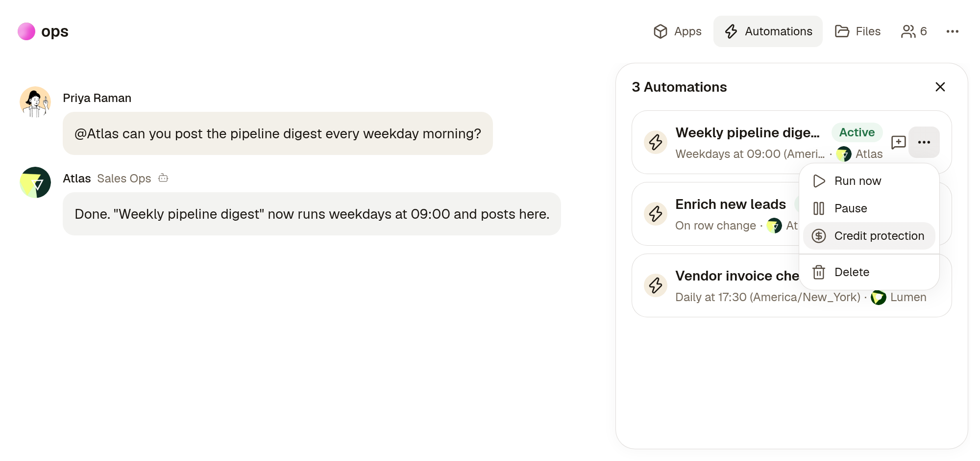Click the Active status badge

(857, 132)
